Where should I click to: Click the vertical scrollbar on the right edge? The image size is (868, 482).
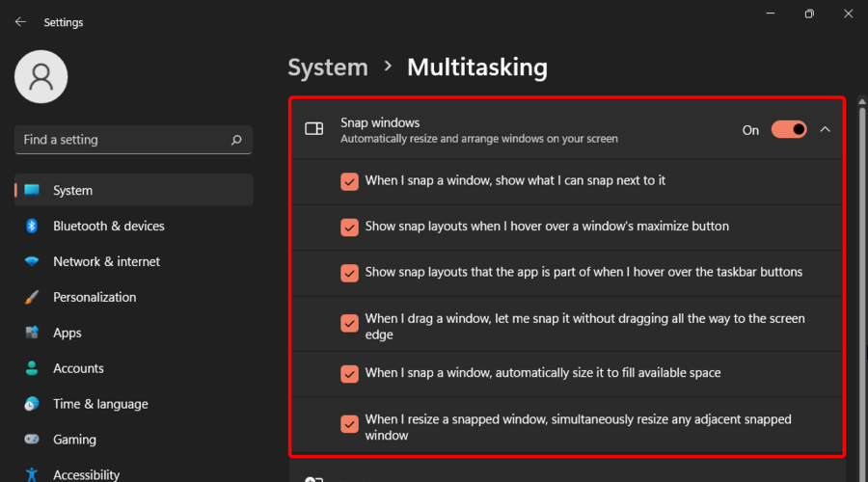862,288
